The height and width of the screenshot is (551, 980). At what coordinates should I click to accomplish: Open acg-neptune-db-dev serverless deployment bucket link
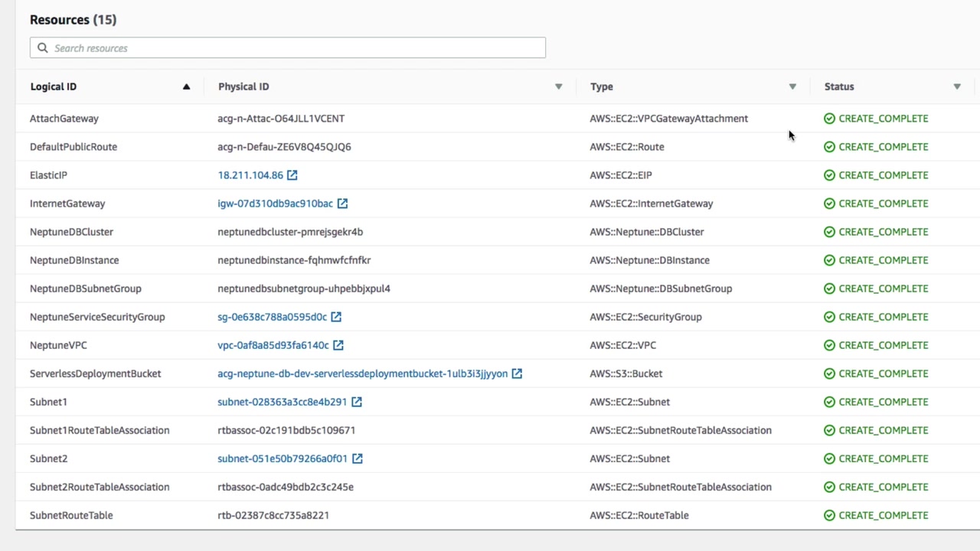pos(362,373)
